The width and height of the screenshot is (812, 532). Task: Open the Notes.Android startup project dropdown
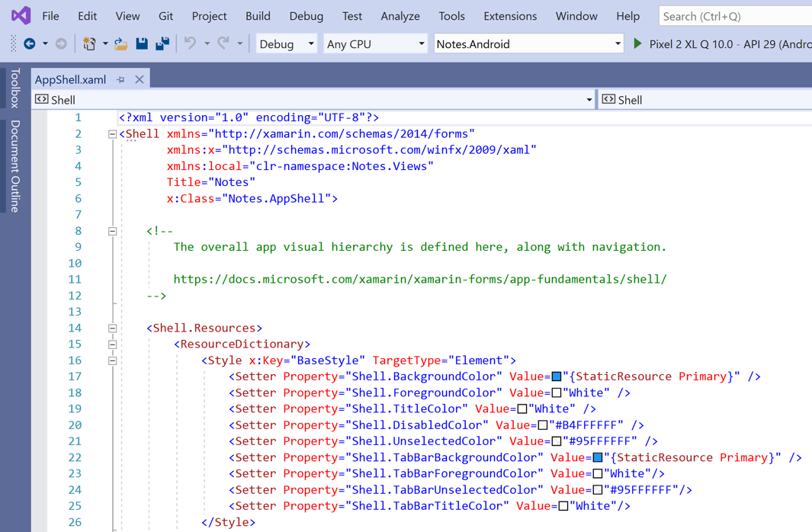point(619,44)
